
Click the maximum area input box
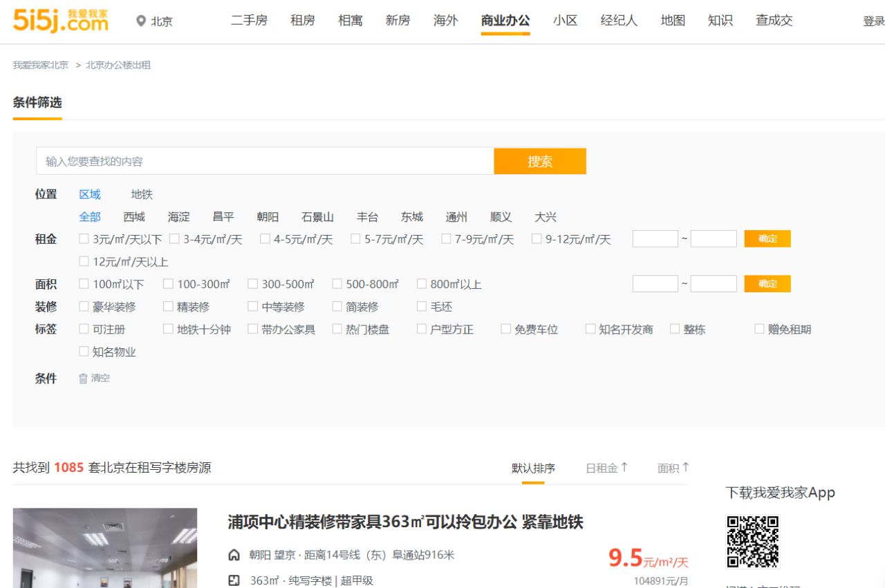[x=714, y=283]
